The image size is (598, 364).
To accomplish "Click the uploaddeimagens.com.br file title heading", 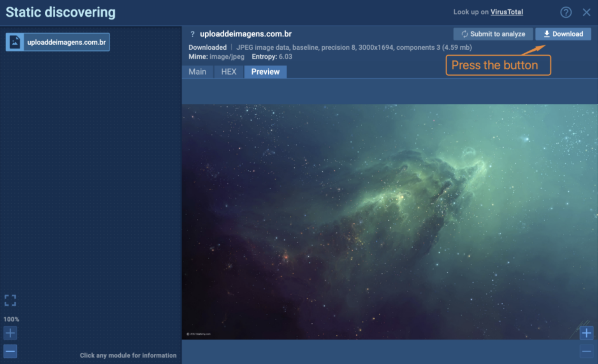I will click(x=246, y=34).
